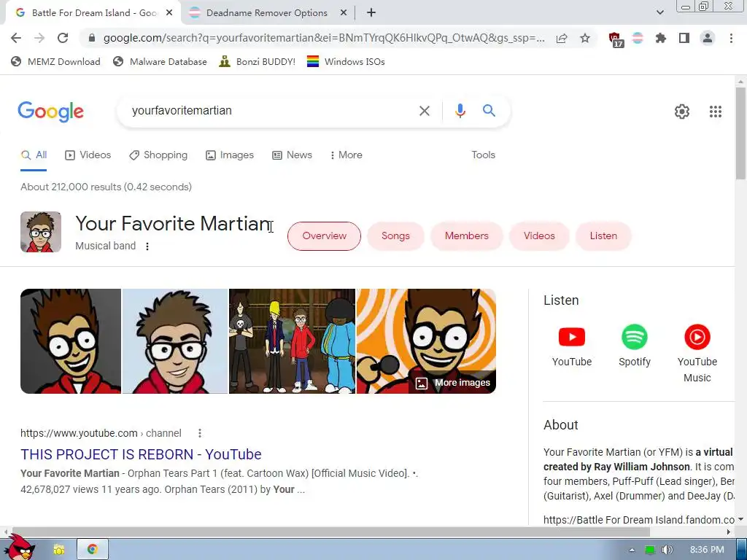Image resolution: width=747 pixels, height=560 pixels.
Task: Open options for the youtube.com result
Action: [x=200, y=433]
